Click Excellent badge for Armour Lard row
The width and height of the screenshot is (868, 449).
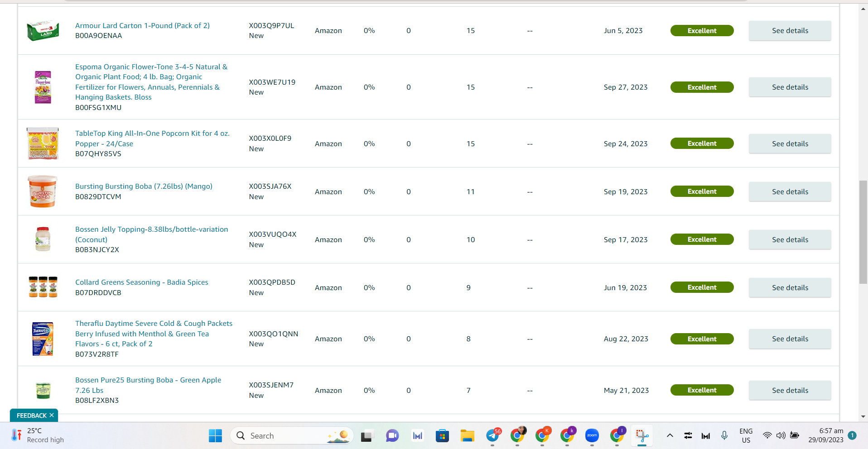pos(702,31)
